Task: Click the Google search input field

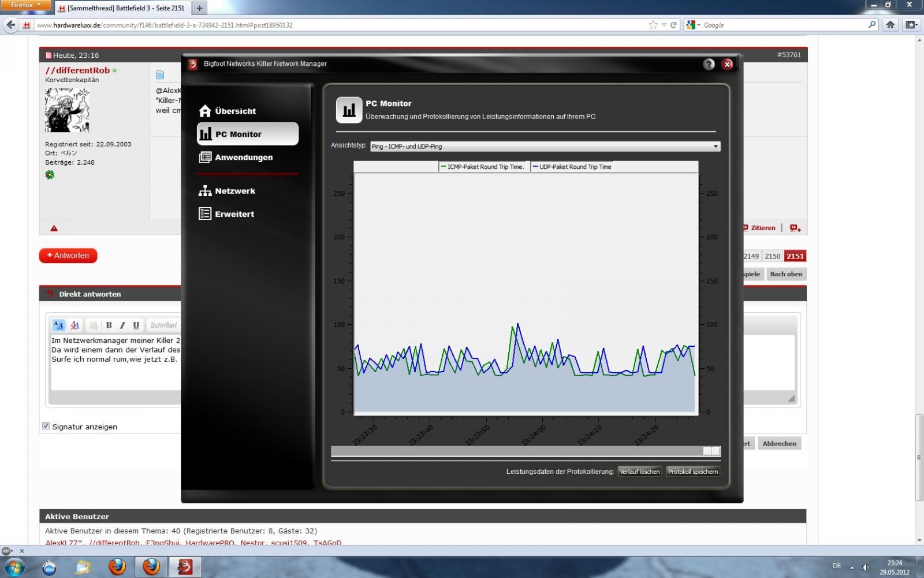Action: (x=785, y=25)
